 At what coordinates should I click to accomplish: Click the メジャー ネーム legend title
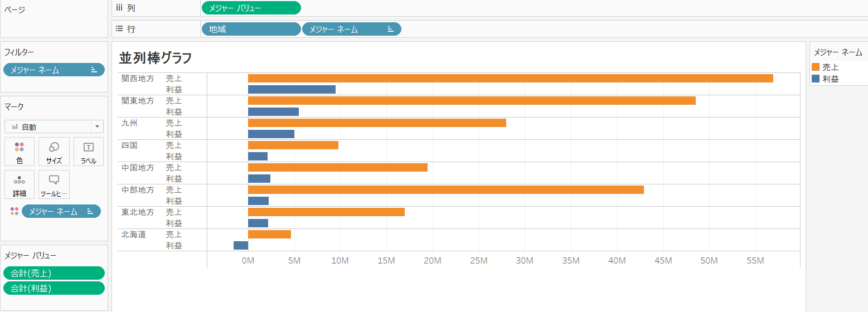click(x=838, y=53)
